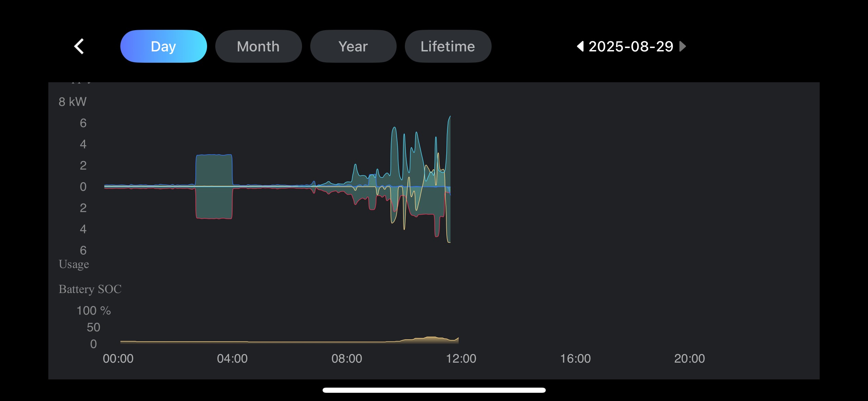Tap the 12:00 time axis label
Screen dimensions: 868x401
click(461, 359)
